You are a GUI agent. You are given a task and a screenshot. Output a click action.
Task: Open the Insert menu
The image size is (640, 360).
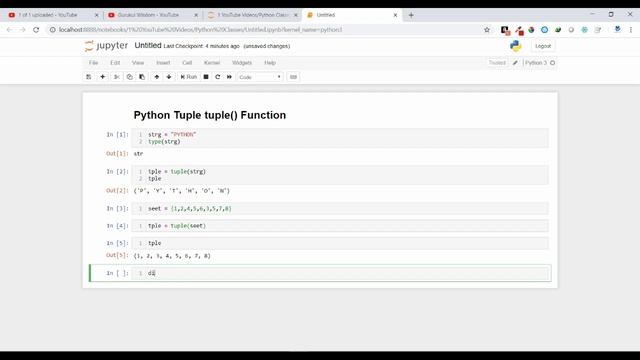[x=163, y=63]
